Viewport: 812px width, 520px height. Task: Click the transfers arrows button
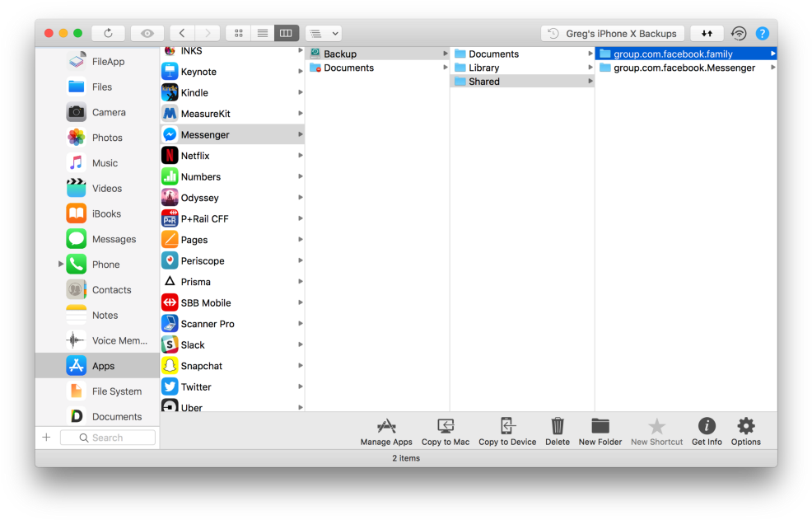coord(707,33)
